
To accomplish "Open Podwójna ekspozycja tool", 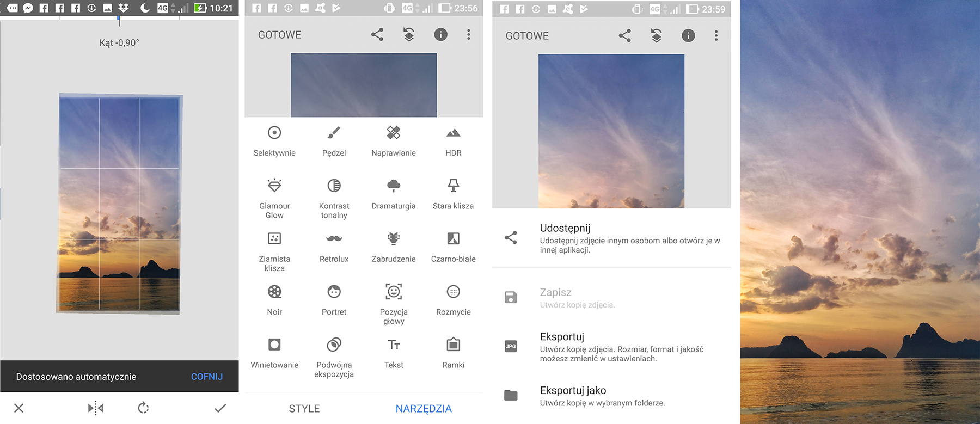I will click(334, 358).
